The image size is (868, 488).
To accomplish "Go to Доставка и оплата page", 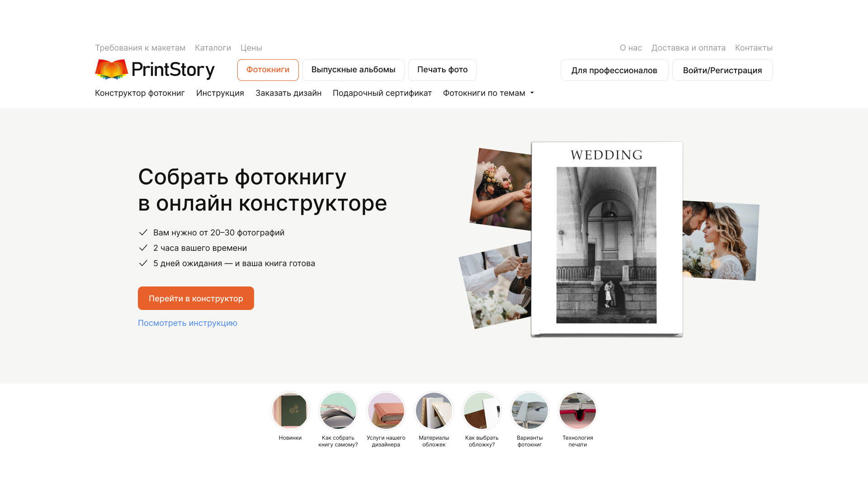I will click(689, 48).
